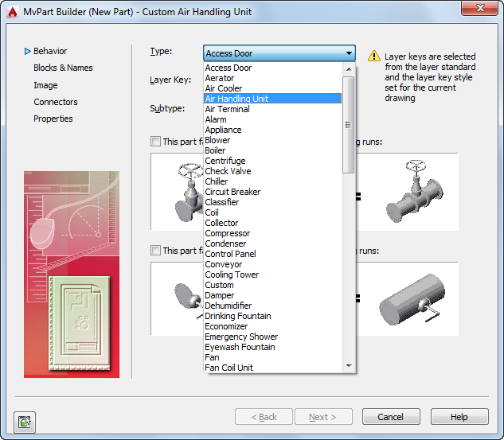Click the cylinder tank with sensor image
The width and height of the screenshot is (504, 440).
click(x=412, y=299)
